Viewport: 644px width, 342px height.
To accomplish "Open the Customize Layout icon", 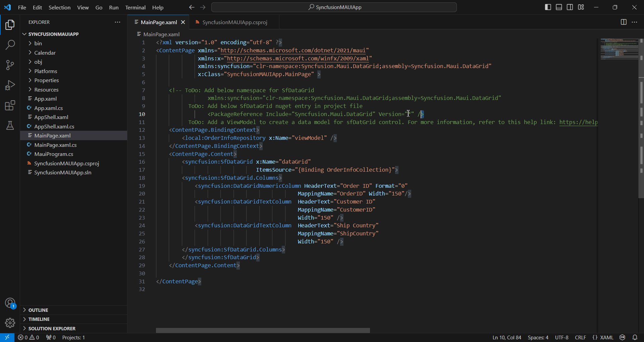I will tap(581, 7).
